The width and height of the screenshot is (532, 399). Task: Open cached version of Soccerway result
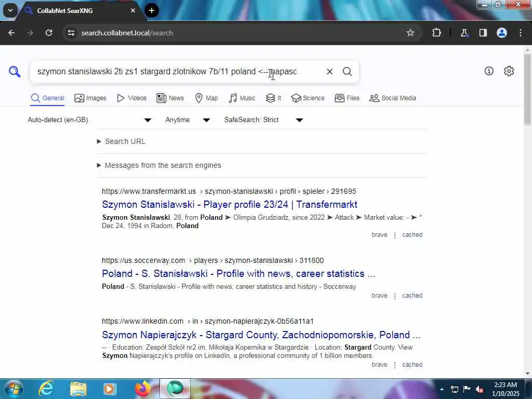[x=412, y=296]
